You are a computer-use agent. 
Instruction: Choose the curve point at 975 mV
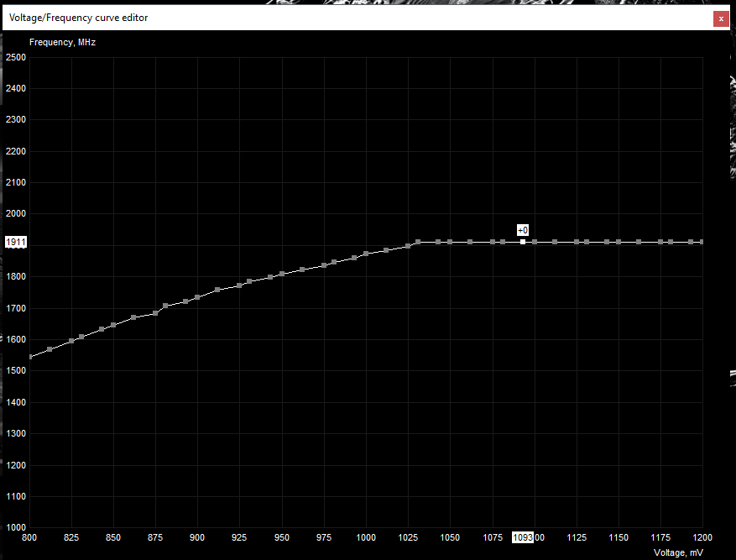(324, 265)
